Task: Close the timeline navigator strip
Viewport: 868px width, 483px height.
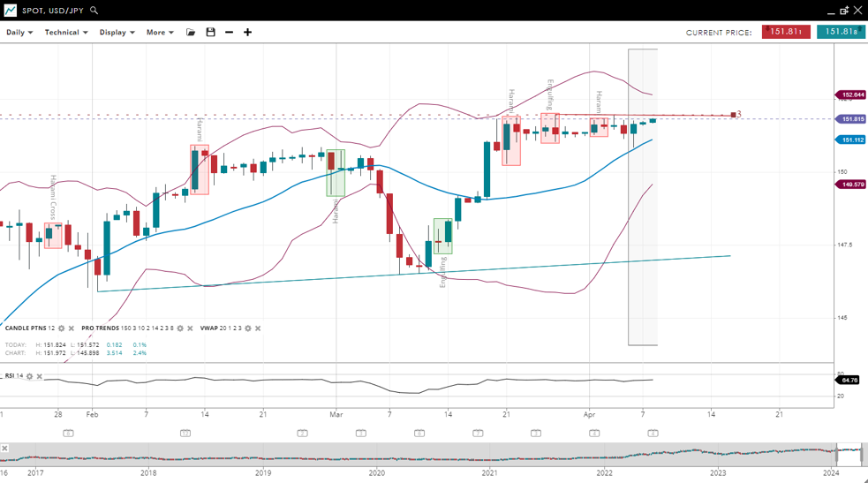Action: [x=4, y=449]
